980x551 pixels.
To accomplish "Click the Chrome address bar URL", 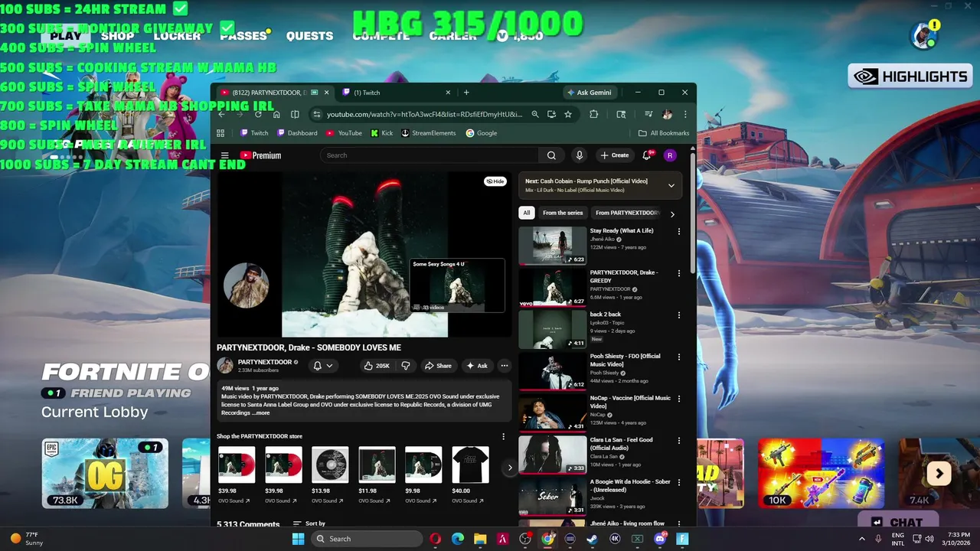I will 424,114.
